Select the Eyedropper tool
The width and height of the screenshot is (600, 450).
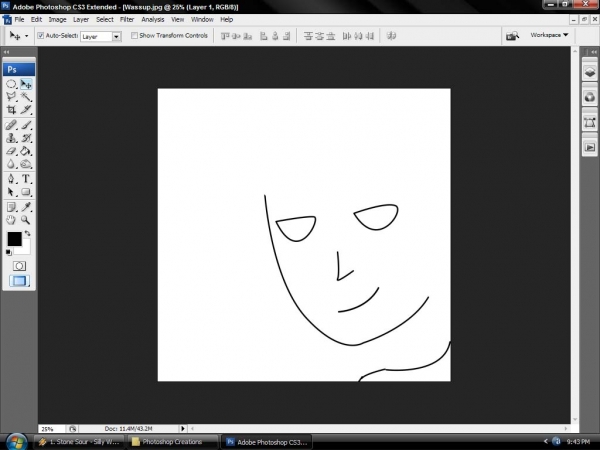[x=26, y=207]
